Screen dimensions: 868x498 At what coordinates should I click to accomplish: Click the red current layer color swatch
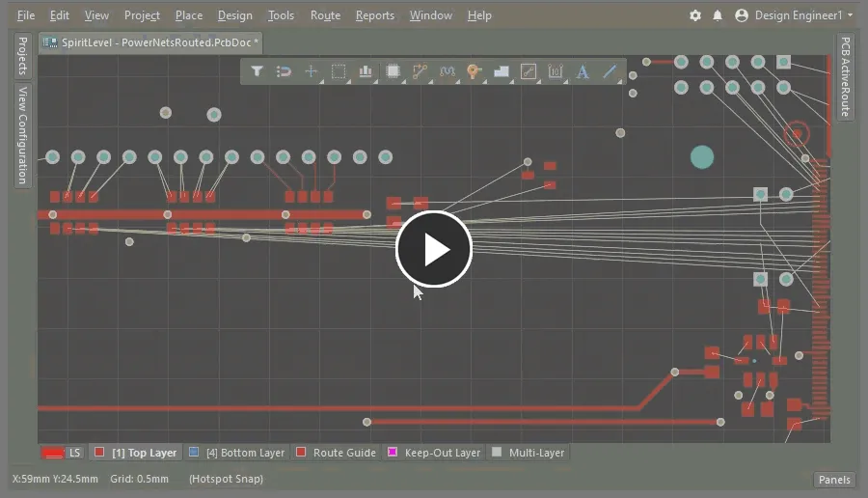(53, 453)
